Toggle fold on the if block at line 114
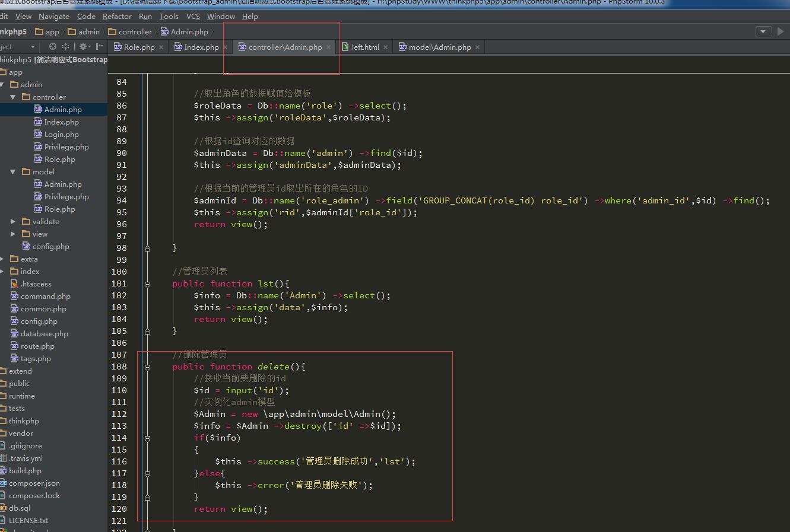The height and width of the screenshot is (532, 790). [147, 438]
